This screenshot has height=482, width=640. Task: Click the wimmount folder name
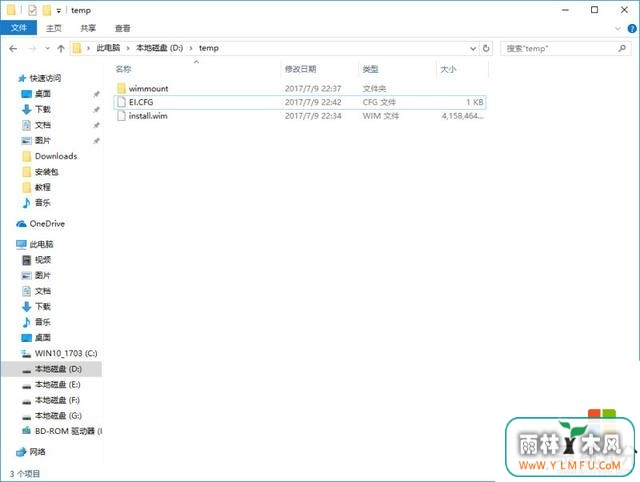pos(148,88)
